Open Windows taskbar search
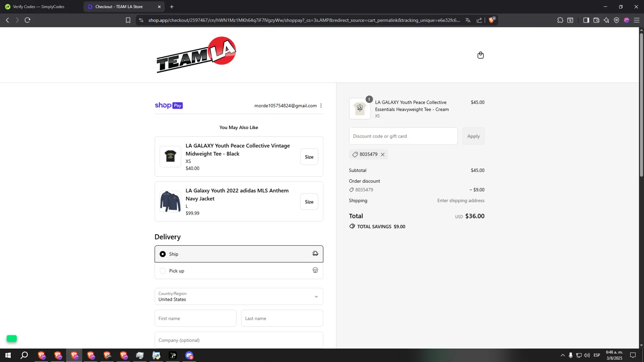This screenshot has width=644, height=362. pyautogui.click(x=24, y=355)
